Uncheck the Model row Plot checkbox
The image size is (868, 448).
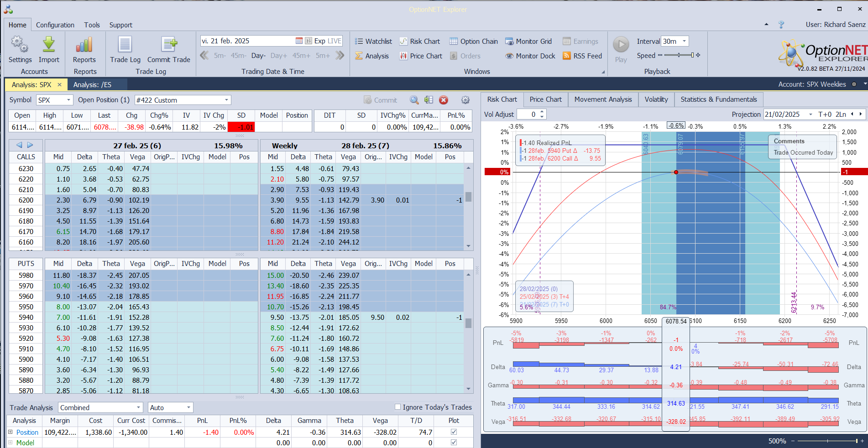pyautogui.click(x=454, y=443)
